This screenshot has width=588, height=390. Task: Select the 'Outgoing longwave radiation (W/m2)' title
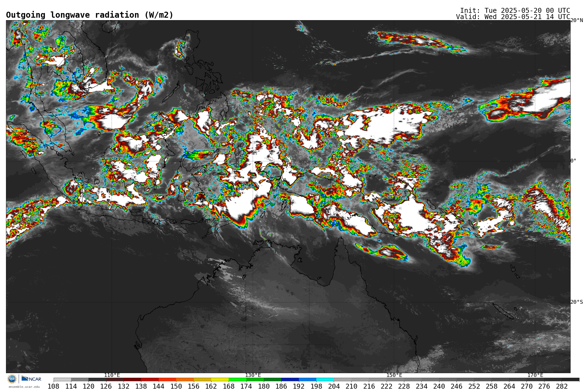click(x=90, y=15)
